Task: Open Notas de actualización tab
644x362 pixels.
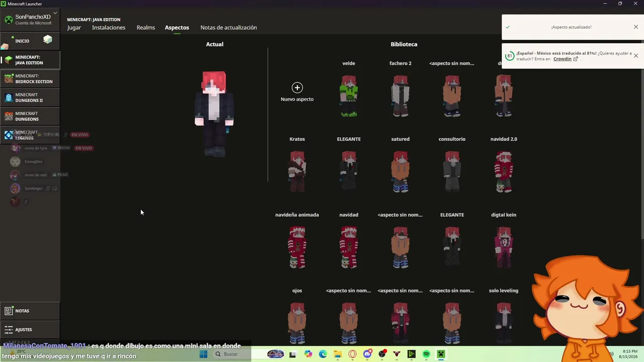Action: (x=228, y=28)
